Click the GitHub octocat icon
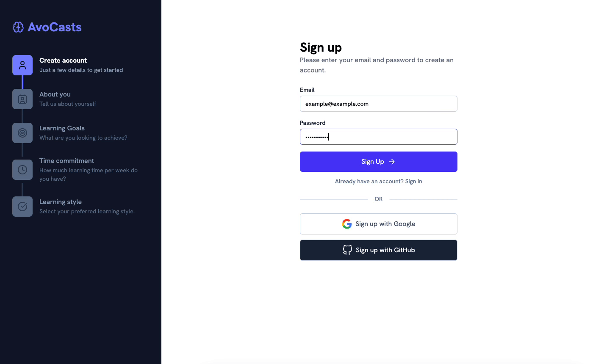The height and width of the screenshot is (364, 593). (x=347, y=250)
